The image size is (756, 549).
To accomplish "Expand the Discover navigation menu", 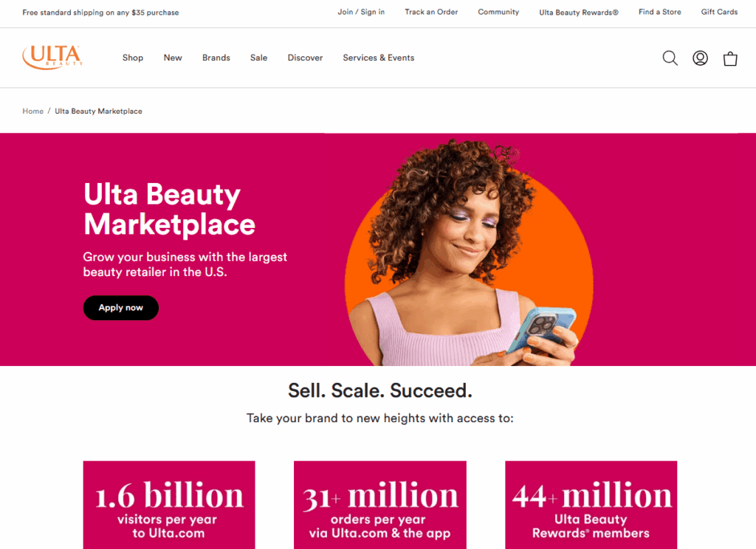I will click(305, 58).
